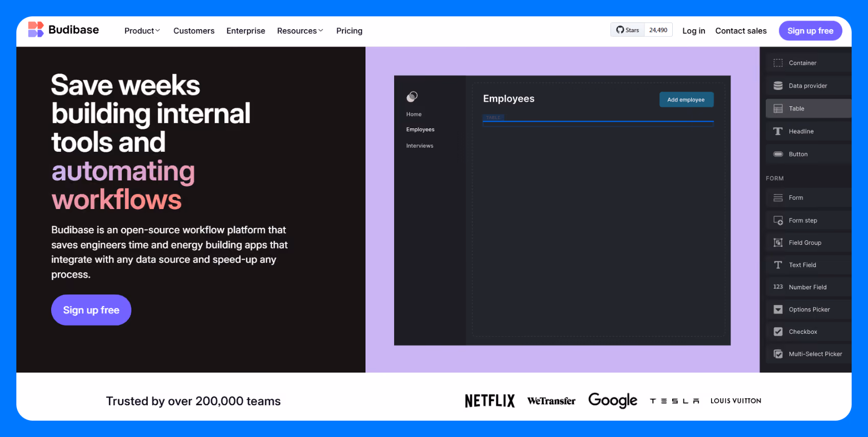The width and height of the screenshot is (868, 437).
Task: Click the Options Picker icon
Action: coord(778,309)
